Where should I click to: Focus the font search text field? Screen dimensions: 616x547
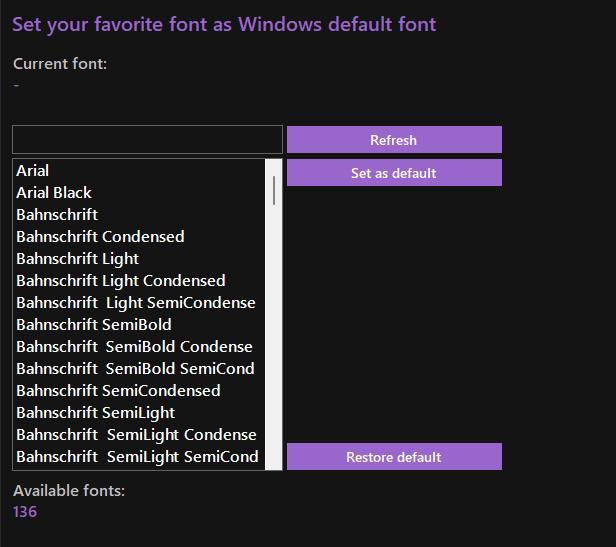pyautogui.click(x=147, y=140)
